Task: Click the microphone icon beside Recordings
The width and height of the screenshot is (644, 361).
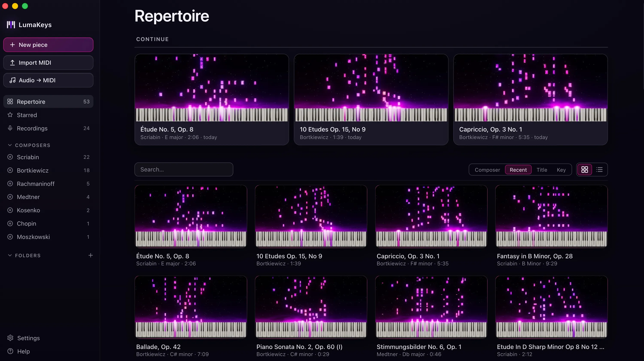Action: (x=10, y=128)
